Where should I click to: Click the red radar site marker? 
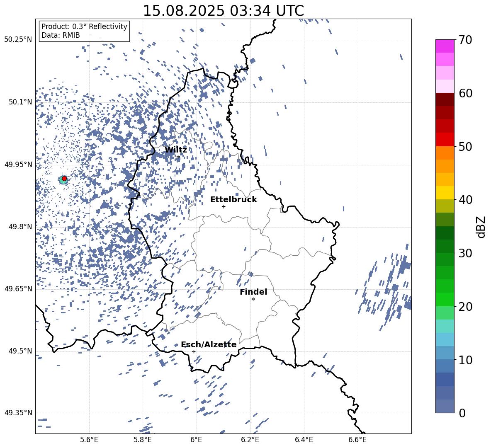tap(64, 178)
